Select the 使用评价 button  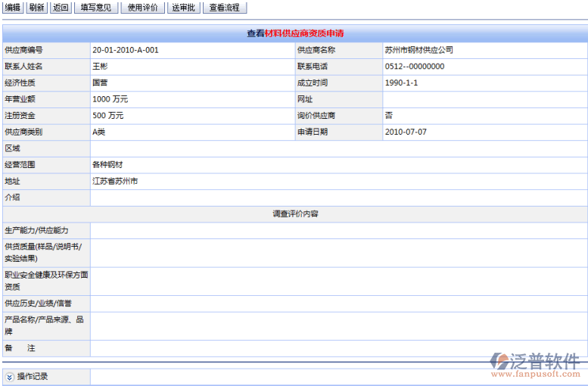(x=142, y=8)
